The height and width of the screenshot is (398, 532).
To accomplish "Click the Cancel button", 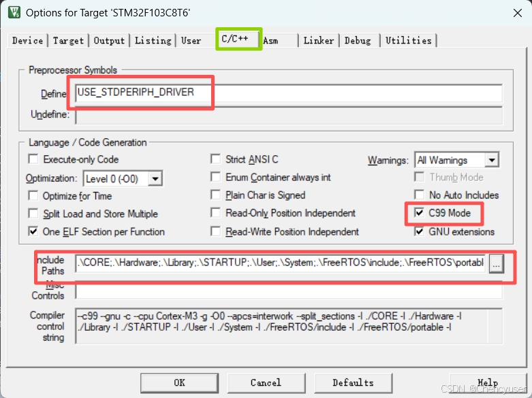I will [266, 383].
